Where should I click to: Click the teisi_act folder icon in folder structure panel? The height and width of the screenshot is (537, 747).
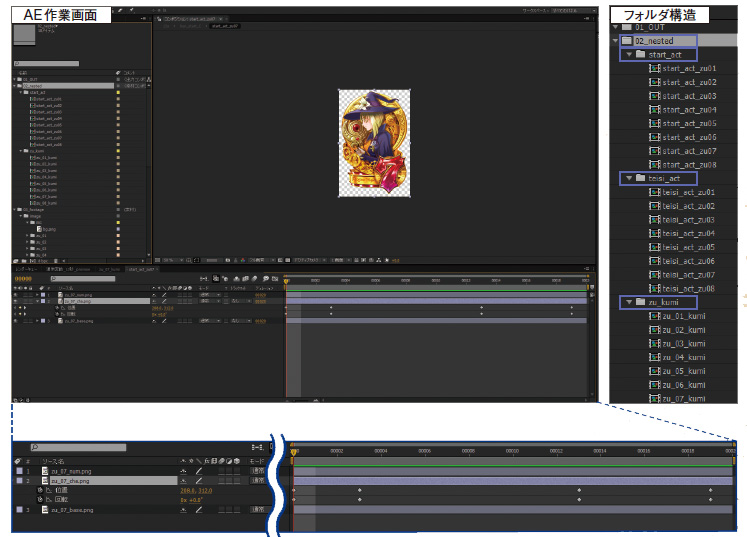click(x=641, y=178)
